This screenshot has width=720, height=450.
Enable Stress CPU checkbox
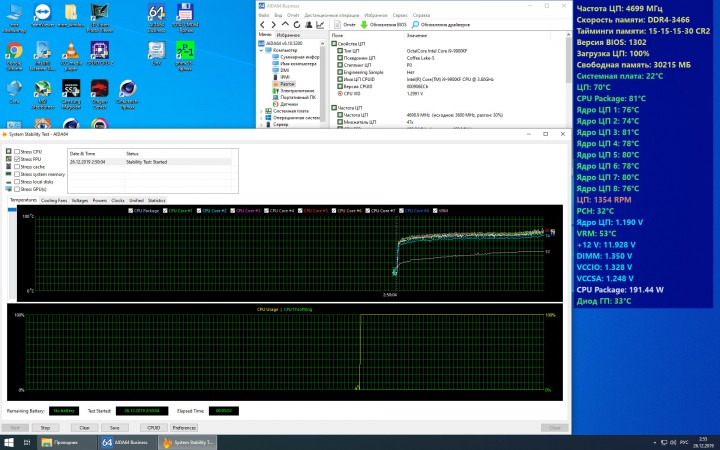pos(17,152)
